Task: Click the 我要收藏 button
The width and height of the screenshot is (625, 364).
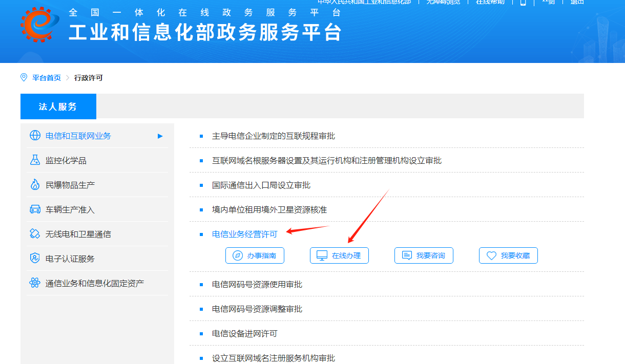Action: pos(508,255)
